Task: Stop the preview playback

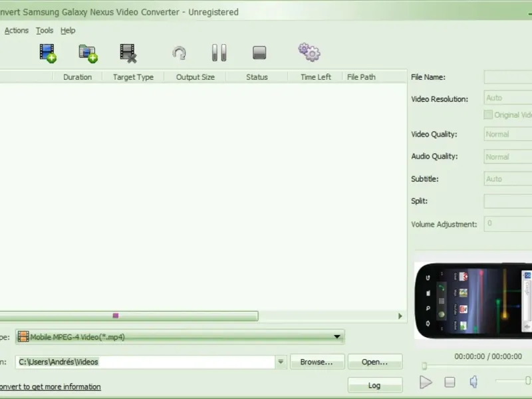Action: [450, 382]
